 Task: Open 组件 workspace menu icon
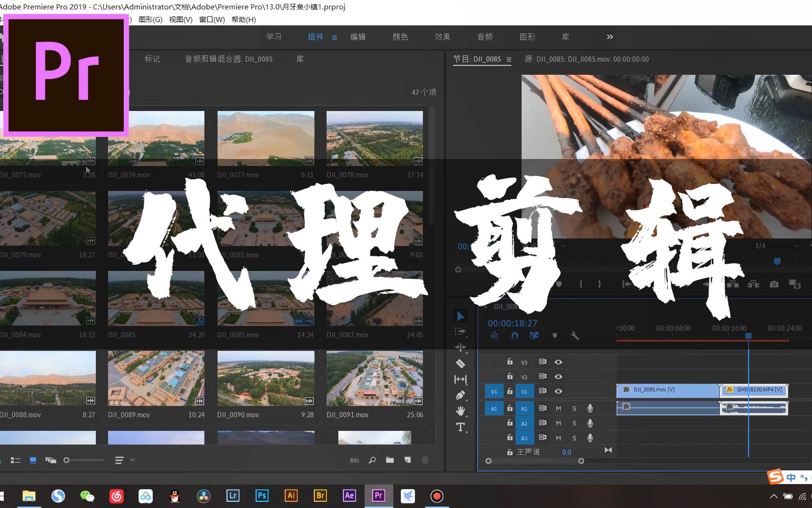(x=335, y=38)
